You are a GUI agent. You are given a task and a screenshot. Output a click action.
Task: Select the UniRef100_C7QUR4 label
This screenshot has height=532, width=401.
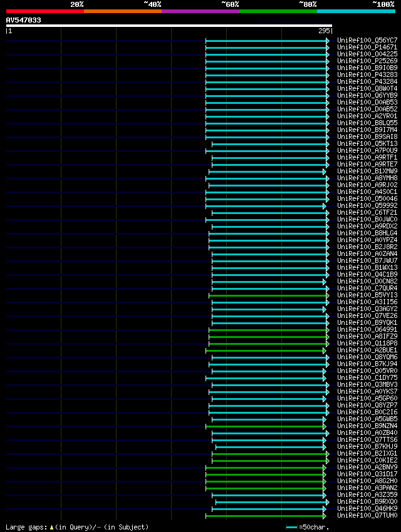[x=367, y=288]
